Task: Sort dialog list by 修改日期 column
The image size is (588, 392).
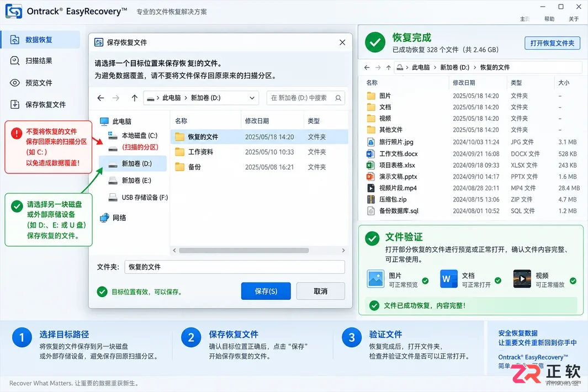Action: (257, 121)
